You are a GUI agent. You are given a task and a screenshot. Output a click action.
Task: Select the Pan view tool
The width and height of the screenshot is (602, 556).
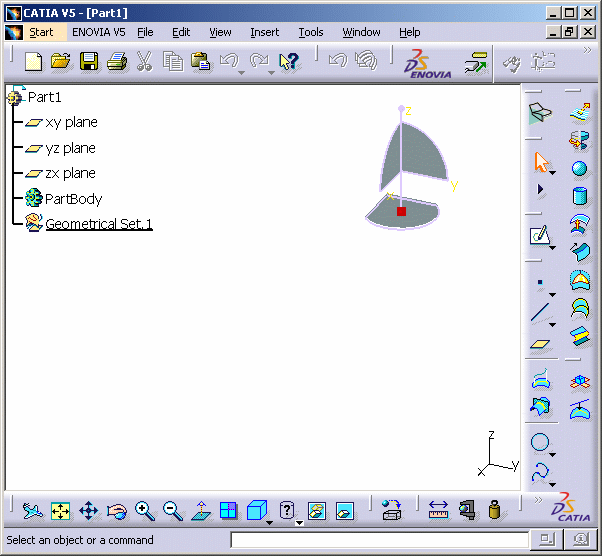coord(88,511)
